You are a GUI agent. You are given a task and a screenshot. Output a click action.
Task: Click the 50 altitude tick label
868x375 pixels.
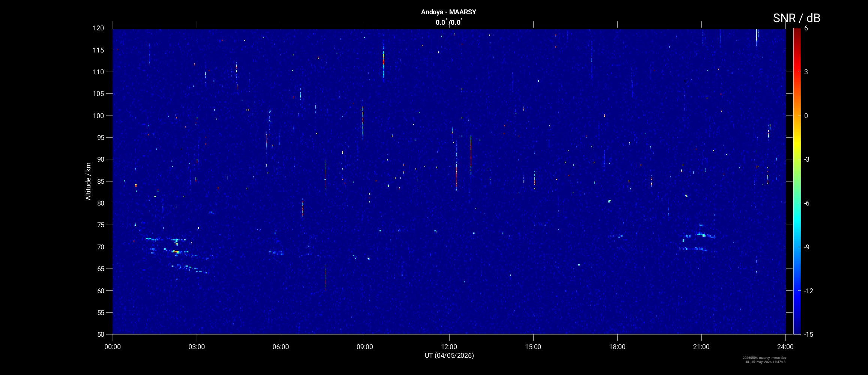tap(100, 334)
